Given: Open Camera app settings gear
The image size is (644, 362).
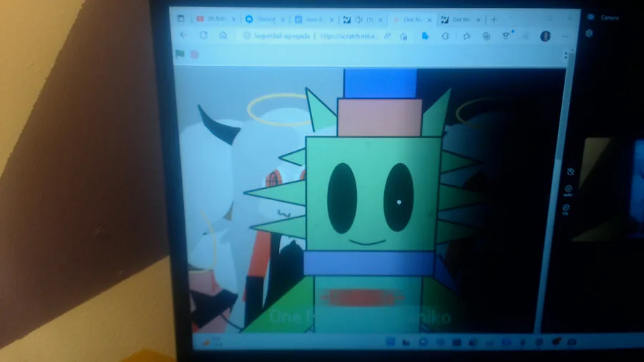Looking at the screenshot, I should 590,33.
